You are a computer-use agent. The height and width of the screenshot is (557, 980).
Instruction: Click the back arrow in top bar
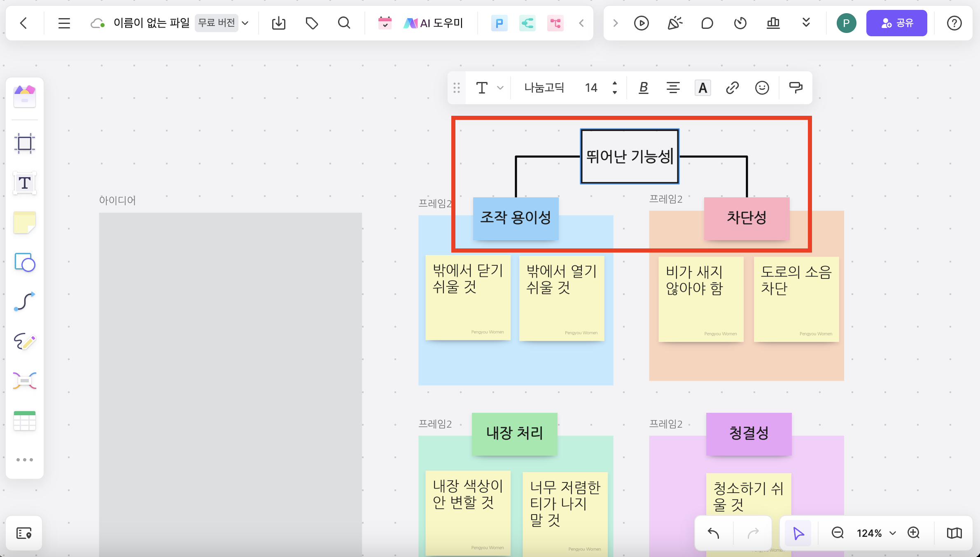(x=23, y=23)
